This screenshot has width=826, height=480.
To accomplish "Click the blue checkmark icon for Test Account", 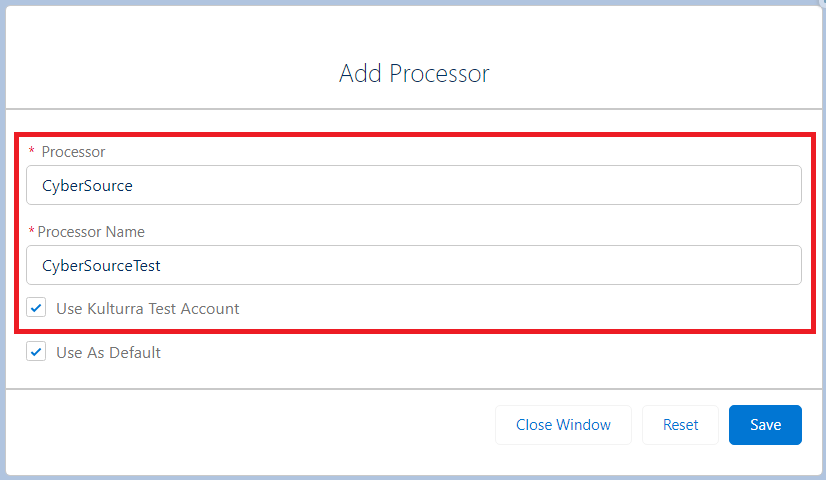I will pyautogui.click(x=36, y=308).
